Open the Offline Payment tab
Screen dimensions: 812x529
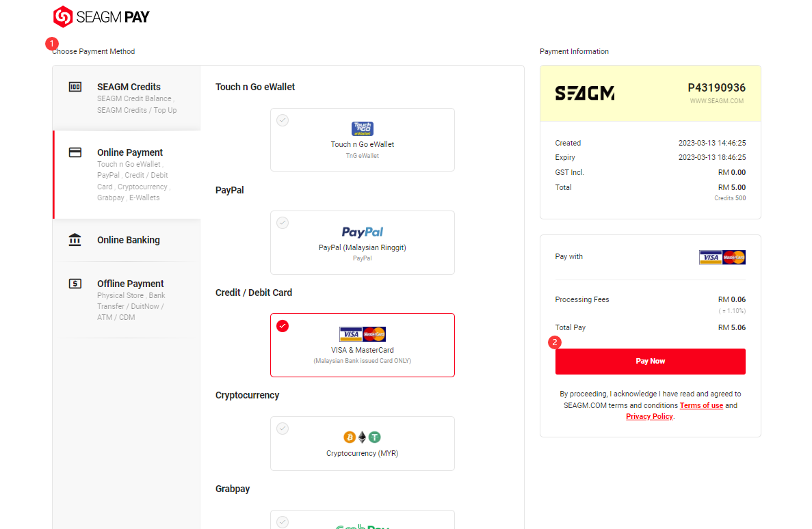(x=127, y=299)
